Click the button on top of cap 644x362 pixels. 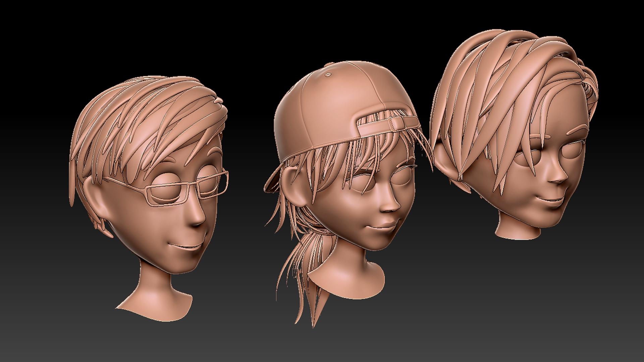point(329,74)
